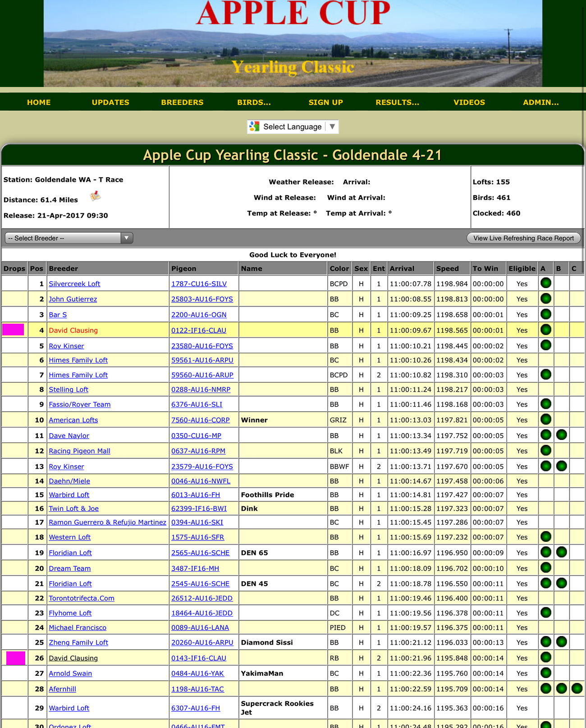Expand the ADMIN... menu

(x=540, y=102)
